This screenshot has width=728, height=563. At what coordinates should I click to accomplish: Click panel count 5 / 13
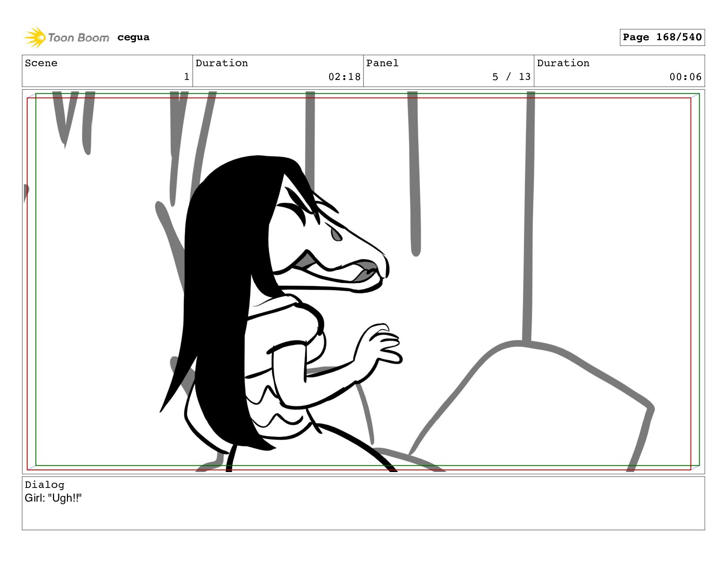(x=511, y=77)
